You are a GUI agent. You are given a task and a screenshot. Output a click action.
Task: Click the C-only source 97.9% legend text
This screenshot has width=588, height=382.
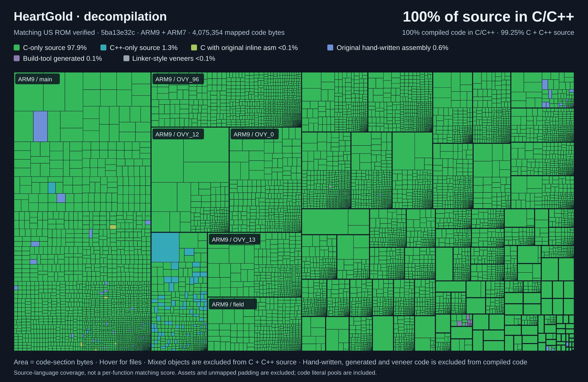coord(55,48)
